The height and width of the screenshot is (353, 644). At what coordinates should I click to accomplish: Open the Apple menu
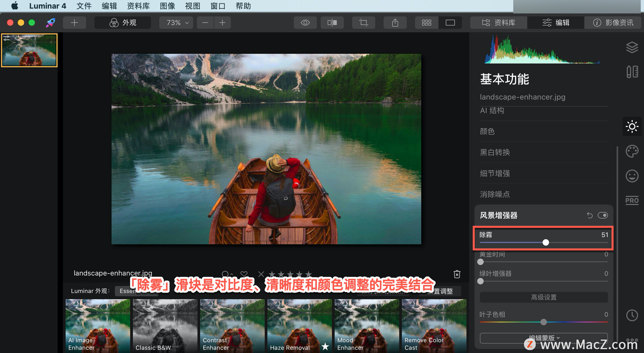click(15, 6)
